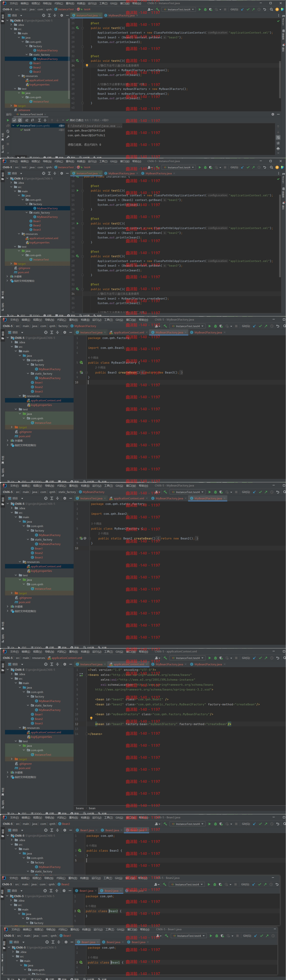286x980 pixels.
Task: Open run configuration dropdown in Bean1.java window
Action: pos(189,936)
